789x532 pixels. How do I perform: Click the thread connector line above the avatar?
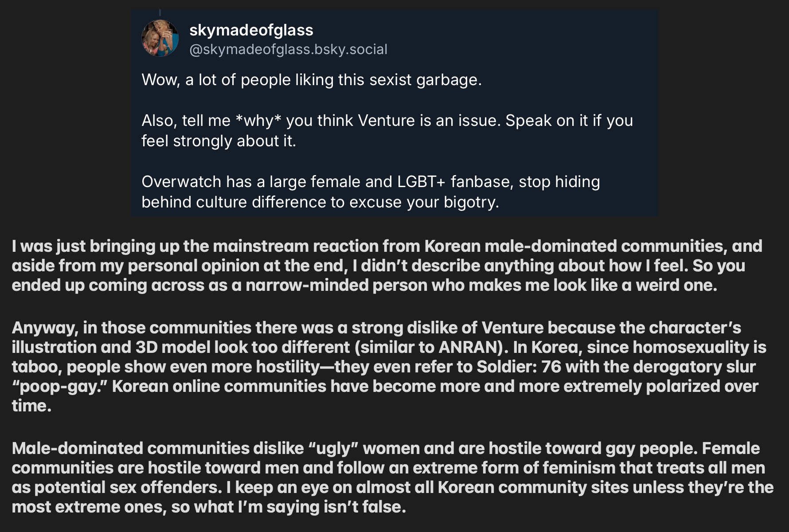[160, 12]
